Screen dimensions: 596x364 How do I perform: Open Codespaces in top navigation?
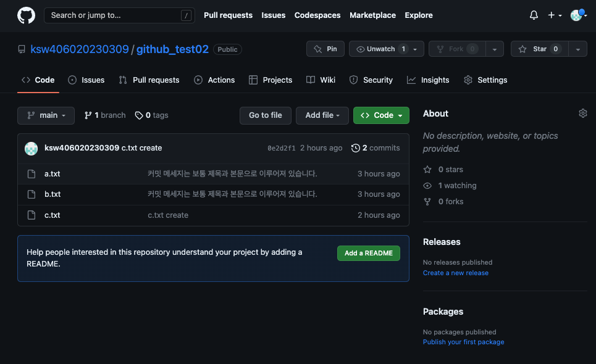pyautogui.click(x=317, y=15)
